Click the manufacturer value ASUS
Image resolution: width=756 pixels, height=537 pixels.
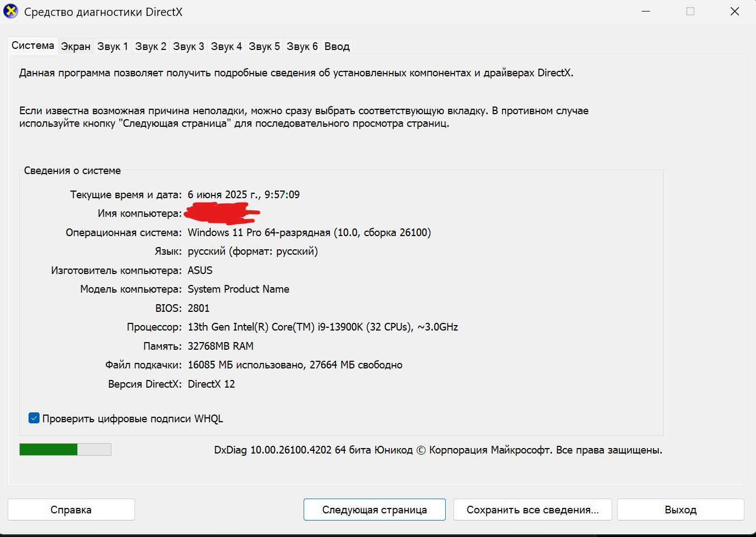point(200,270)
